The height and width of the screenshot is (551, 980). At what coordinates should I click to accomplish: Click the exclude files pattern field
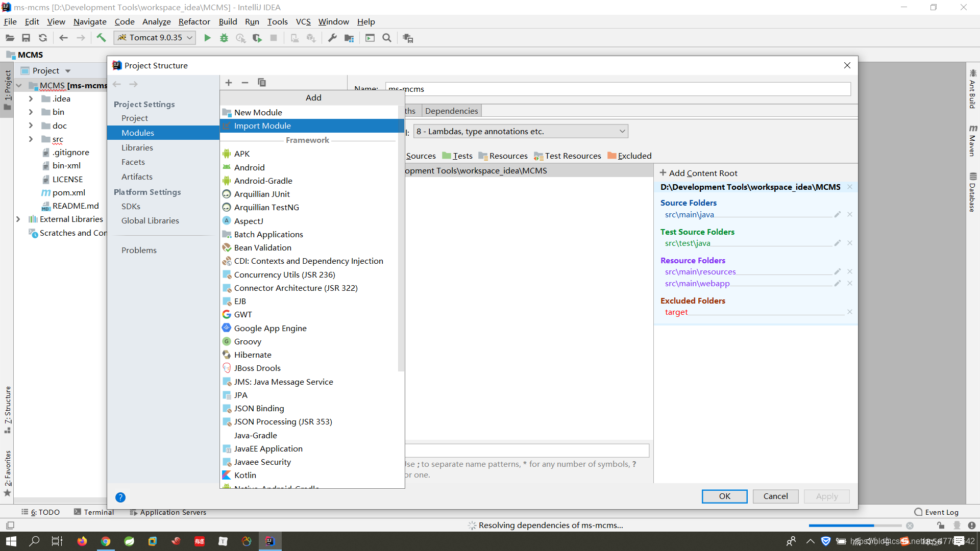pos(527,450)
